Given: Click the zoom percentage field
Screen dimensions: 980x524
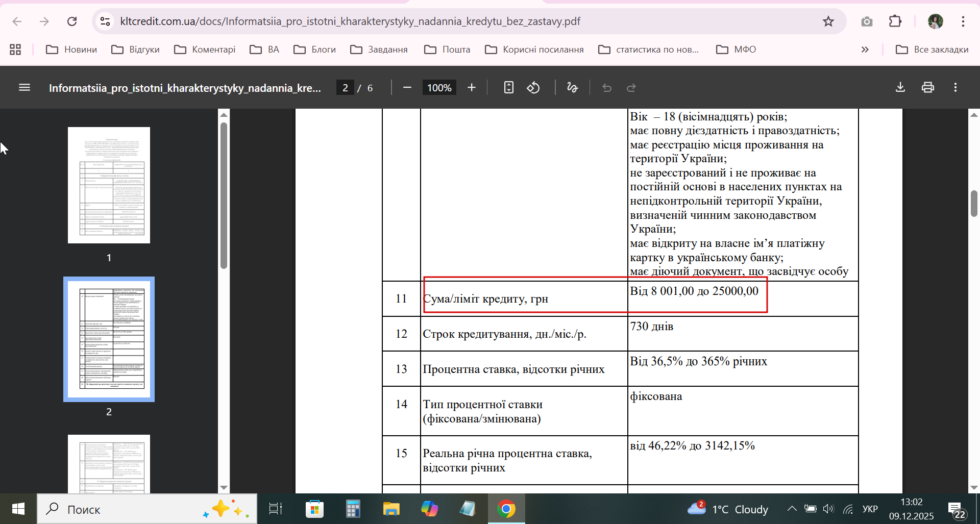Looking at the screenshot, I should pos(439,88).
